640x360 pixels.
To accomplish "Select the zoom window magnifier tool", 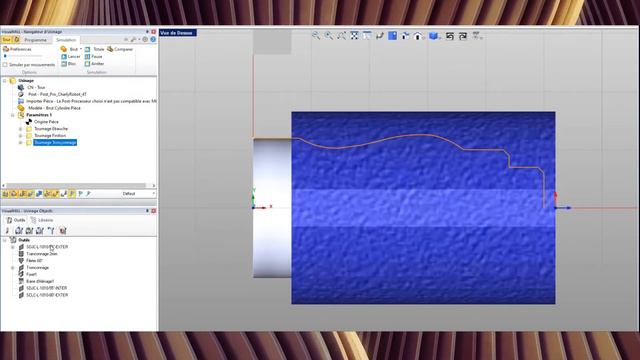I will pos(341,36).
